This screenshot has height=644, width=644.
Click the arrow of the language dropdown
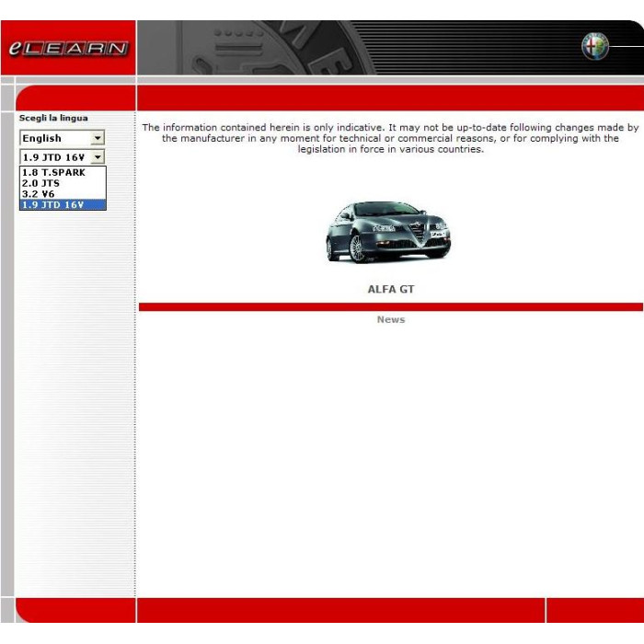[x=98, y=138]
